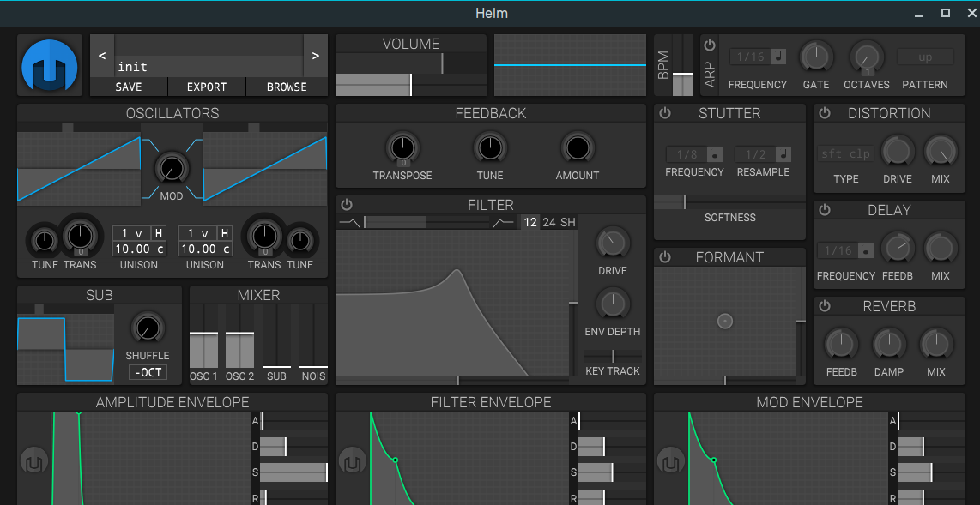Click the feedback TRANSPOSE knob

coord(402,148)
